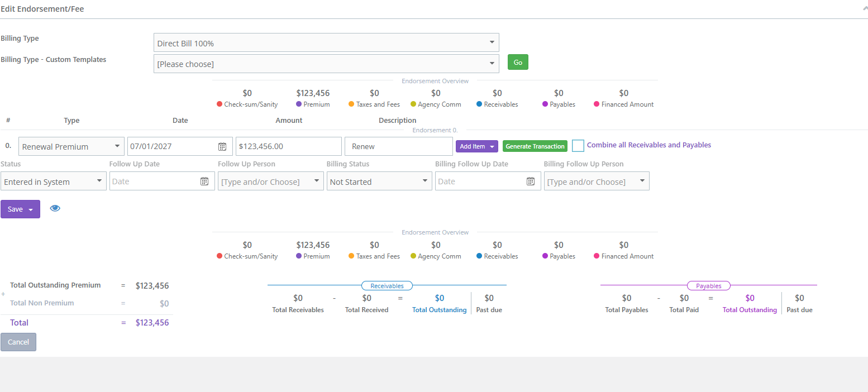This screenshot has height=392, width=868.
Task: Click the small plus beside Total Outstanding Premium
Action: tap(3, 294)
